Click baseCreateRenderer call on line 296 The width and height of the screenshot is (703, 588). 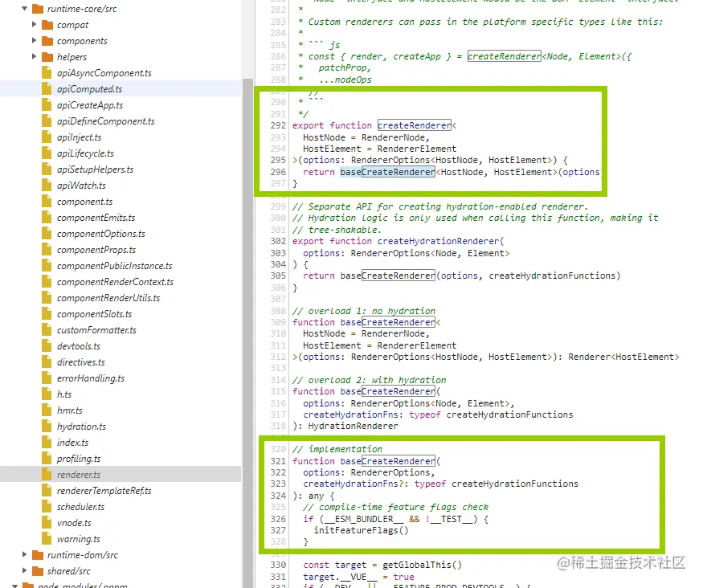(387, 172)
